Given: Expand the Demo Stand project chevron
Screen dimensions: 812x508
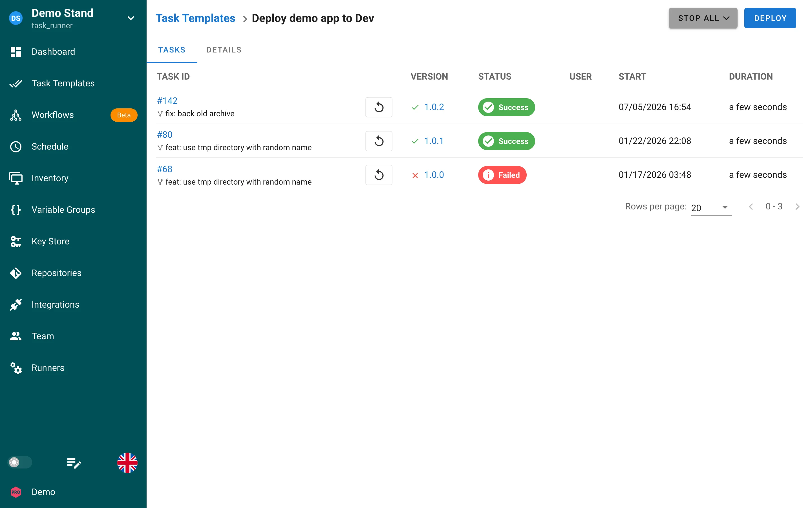Looking at the screenshot, I should [131, 18].
